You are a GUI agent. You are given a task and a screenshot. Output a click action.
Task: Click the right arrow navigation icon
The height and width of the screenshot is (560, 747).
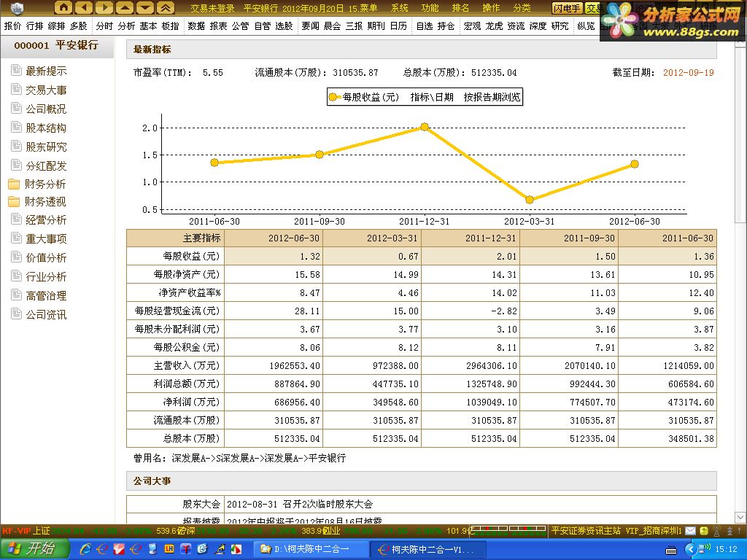(104, 7)
